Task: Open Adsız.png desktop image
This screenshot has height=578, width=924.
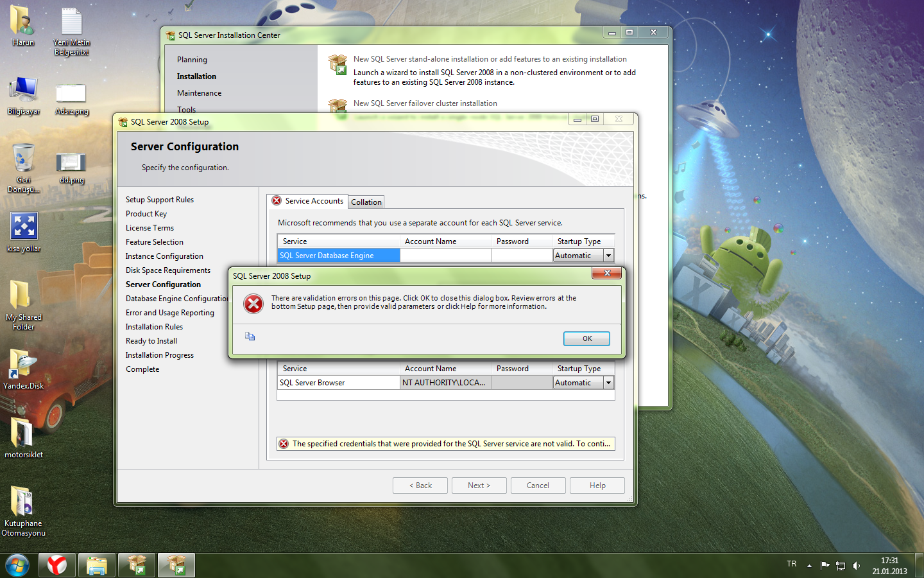Action: coord(71,99)
